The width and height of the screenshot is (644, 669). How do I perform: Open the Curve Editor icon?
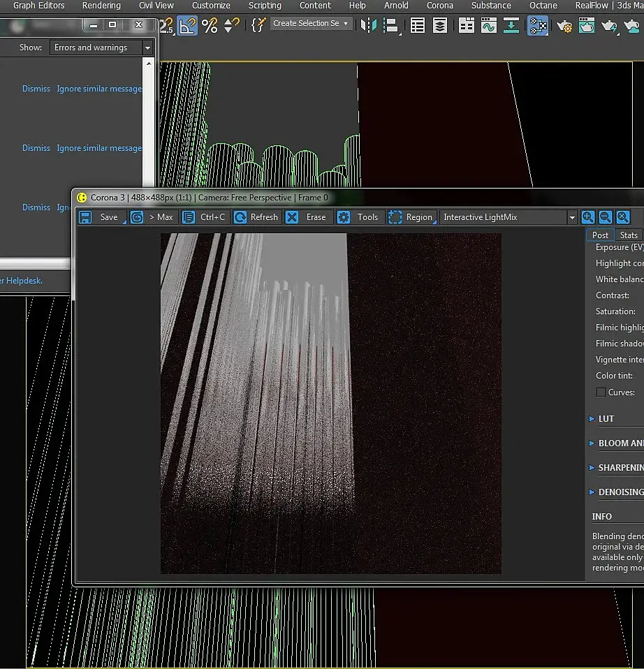488,26
